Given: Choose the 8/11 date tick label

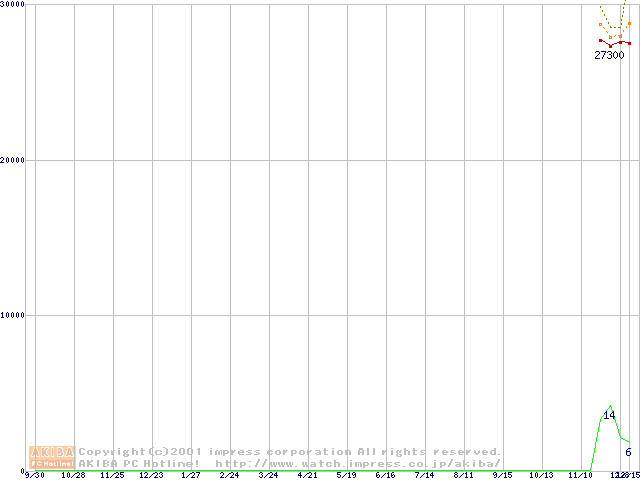Looking at the screenshot, I should [x=463, y=475].
